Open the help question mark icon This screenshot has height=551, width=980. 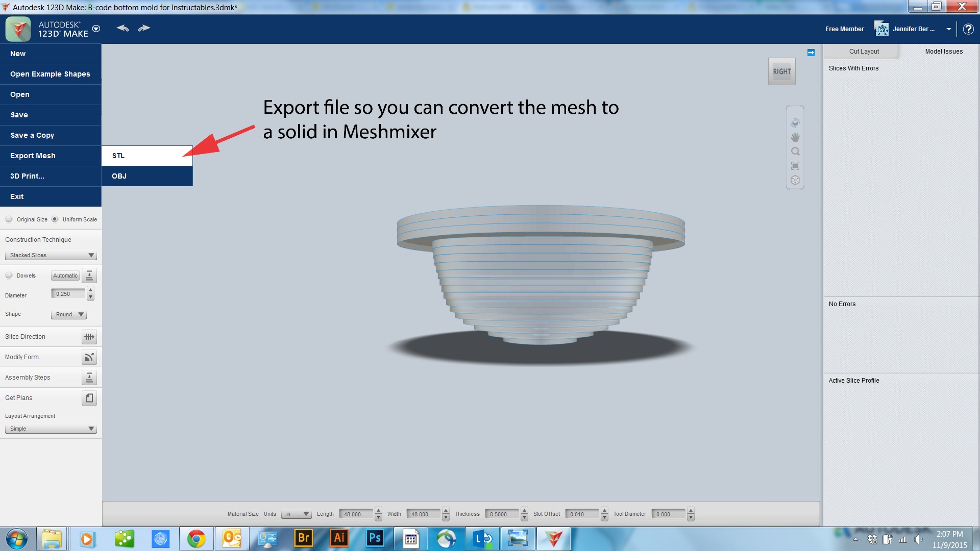tap(968, 29)
